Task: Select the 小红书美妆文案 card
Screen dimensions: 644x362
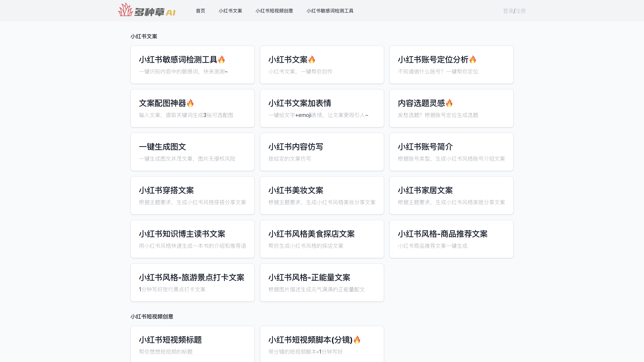Action: (322, 195)
